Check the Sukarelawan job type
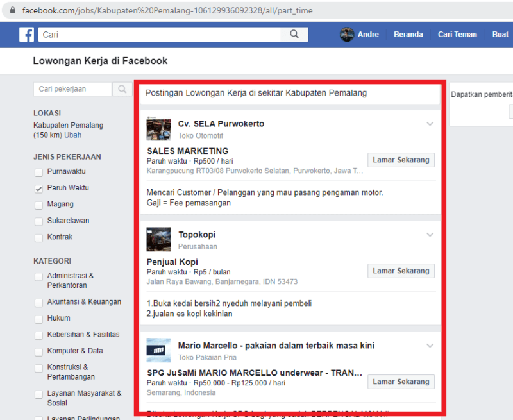This screenshot has height=420, width=513. coord(38,221)
